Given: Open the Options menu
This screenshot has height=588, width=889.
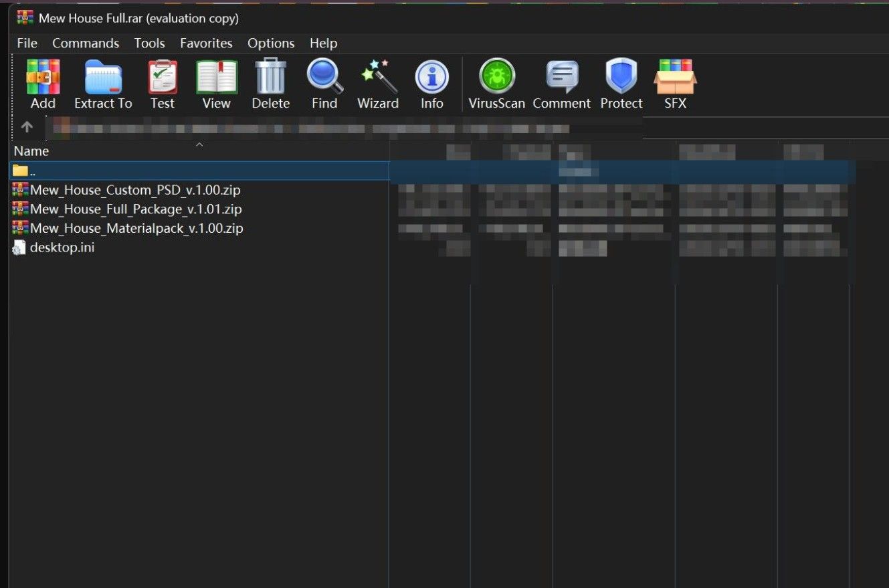Looking at the screenshot, I should (x=271, y=43).
